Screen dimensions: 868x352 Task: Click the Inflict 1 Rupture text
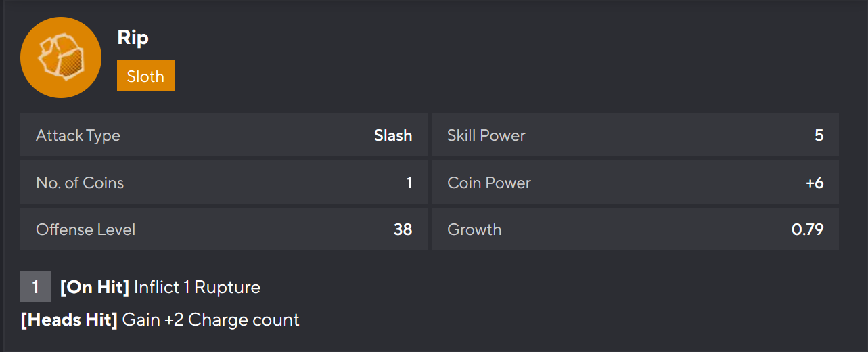click(x=197, y=287)
